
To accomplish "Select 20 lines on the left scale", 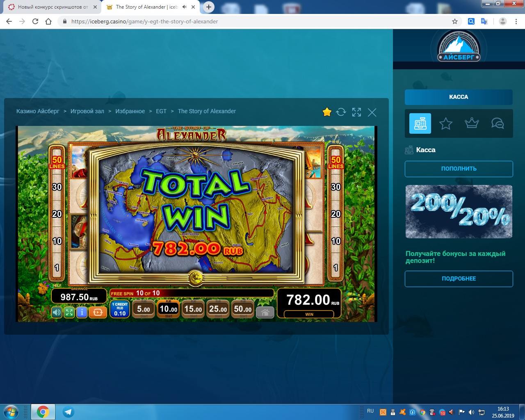I will tap(57, 214).
